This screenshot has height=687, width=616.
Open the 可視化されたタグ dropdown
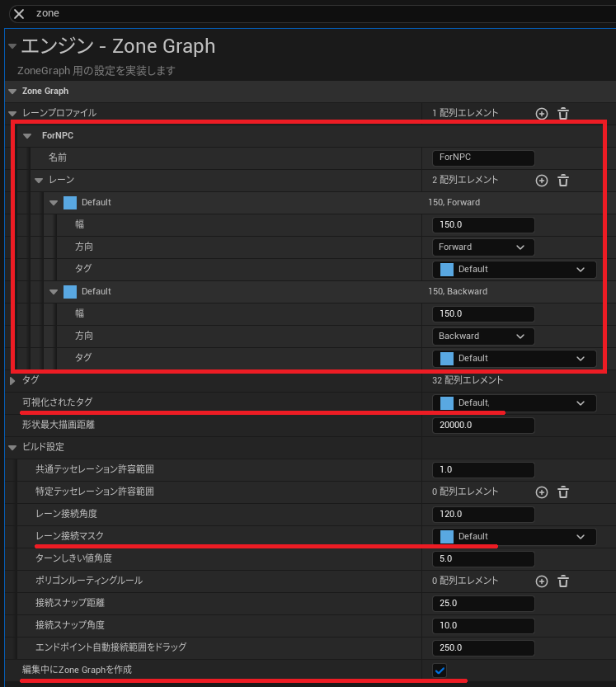(515, 403)
